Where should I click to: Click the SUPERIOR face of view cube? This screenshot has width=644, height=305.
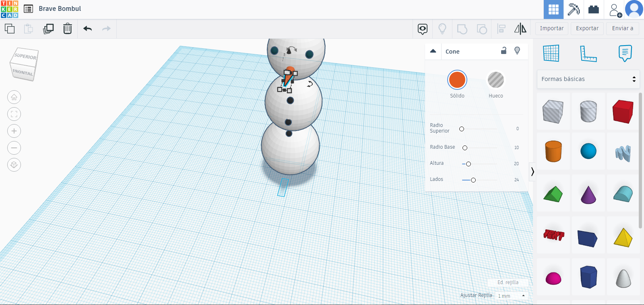(x=25, y=56)
